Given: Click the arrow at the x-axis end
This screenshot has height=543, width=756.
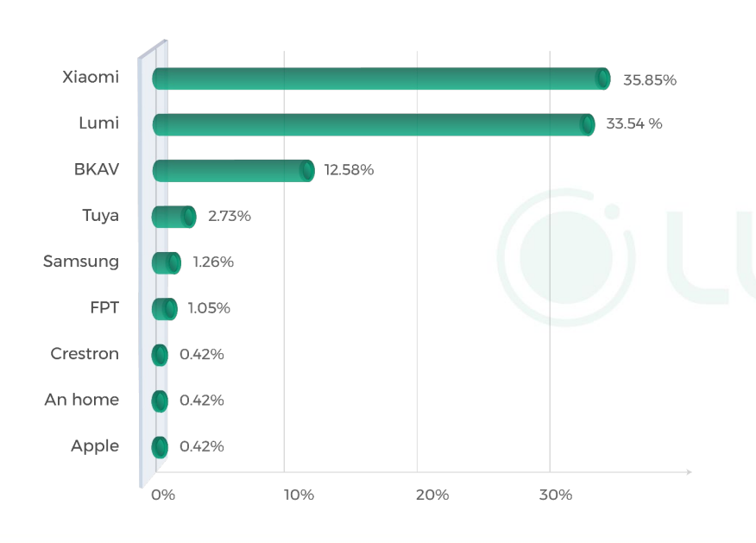Looking at the screenshot, I should coord(688,472).
